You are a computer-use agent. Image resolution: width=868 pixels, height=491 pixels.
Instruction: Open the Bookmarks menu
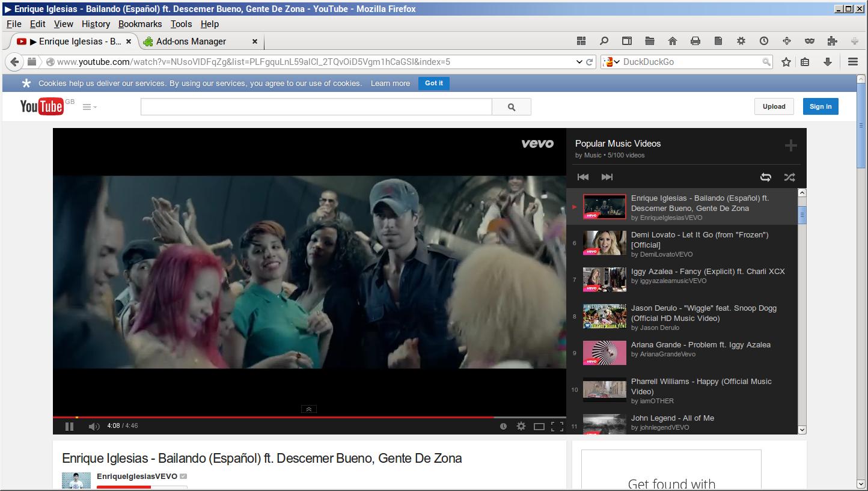(140, 24)
